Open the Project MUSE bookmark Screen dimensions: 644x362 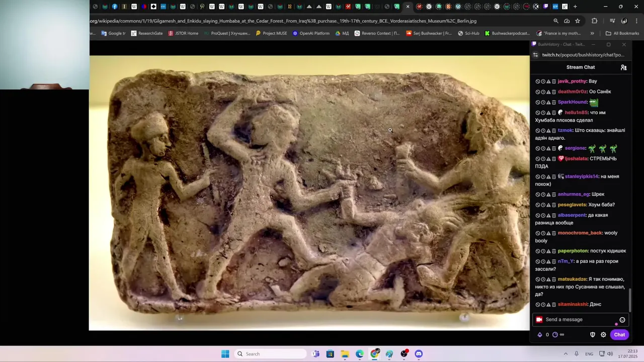[x=271, y=34]
